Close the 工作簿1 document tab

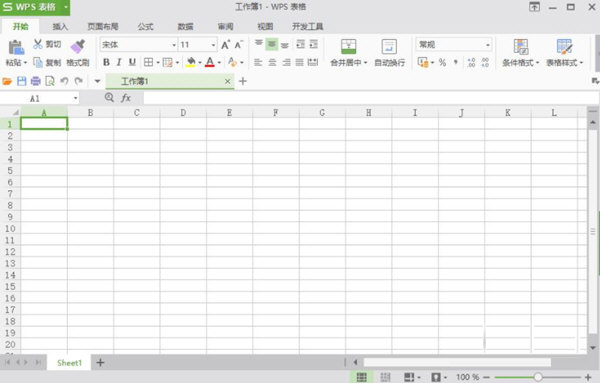point(228,81)
